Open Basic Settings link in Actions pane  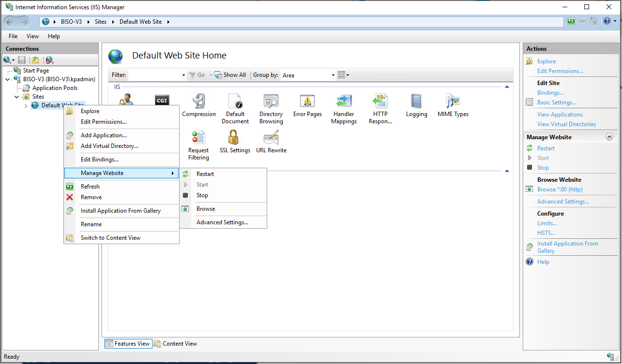(557, 102)
